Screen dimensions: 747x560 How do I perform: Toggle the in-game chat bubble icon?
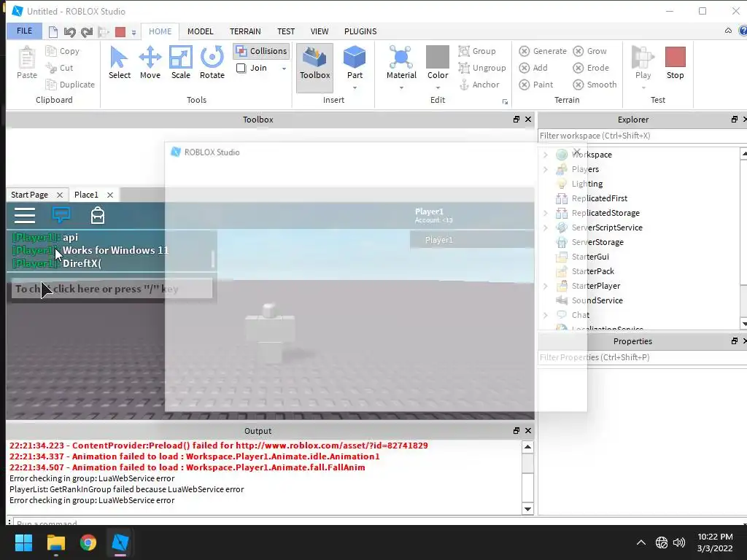point(61,215)
